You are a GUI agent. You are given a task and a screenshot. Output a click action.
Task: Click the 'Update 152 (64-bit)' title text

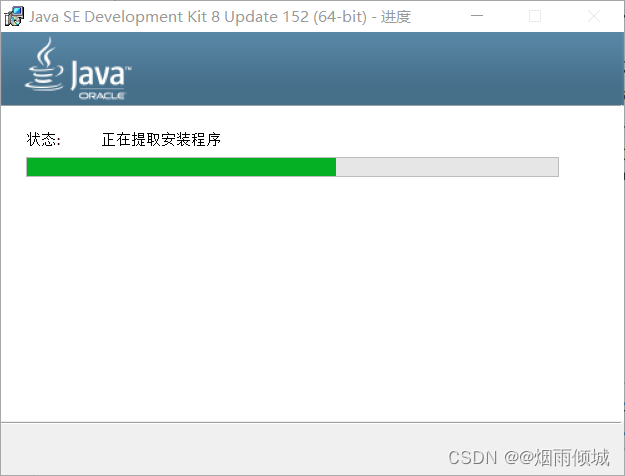[x=295, y=17]
